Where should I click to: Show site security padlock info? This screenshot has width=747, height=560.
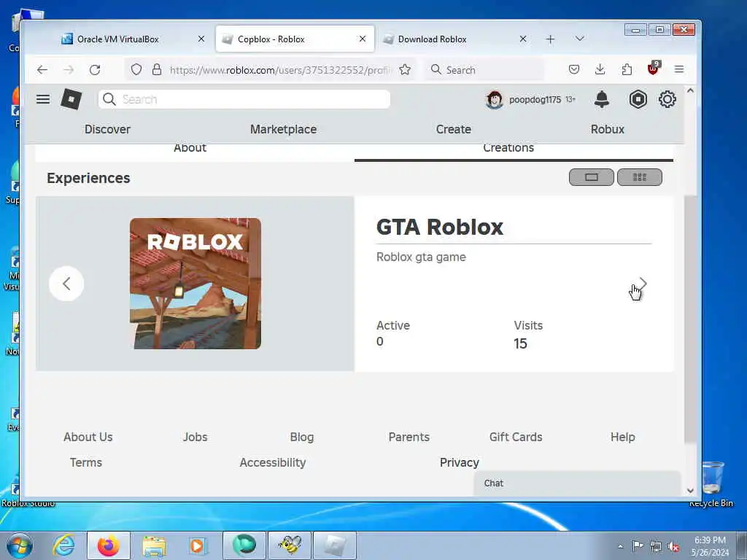point(157,69)
